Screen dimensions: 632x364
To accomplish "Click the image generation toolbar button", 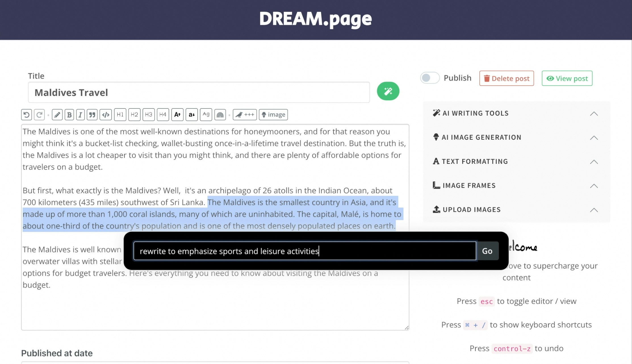I will [273, 115].
